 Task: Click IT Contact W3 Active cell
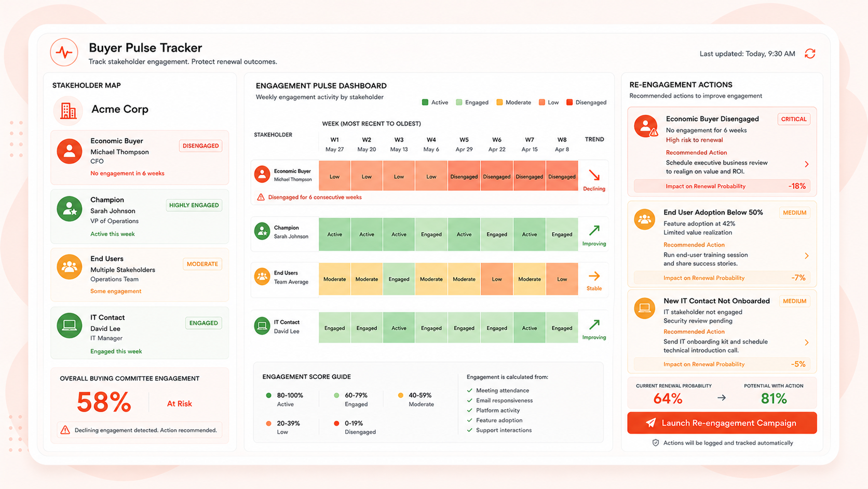[x=399, y=328]
